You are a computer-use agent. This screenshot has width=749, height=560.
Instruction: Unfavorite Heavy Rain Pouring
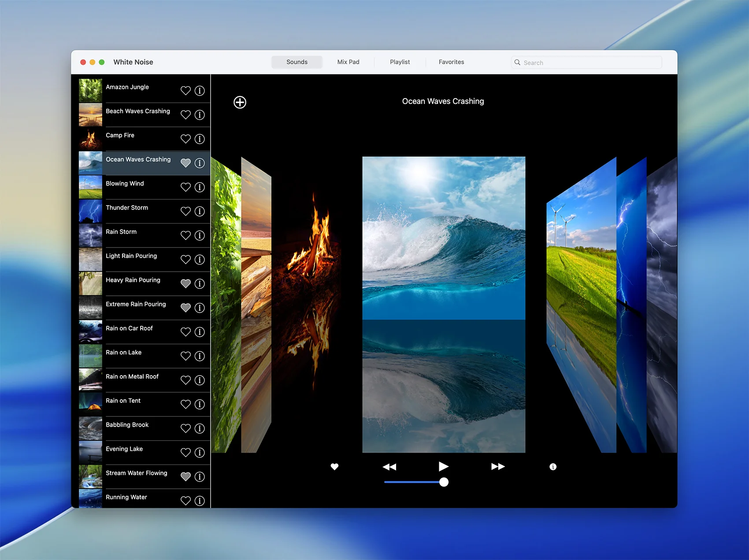coord(185,284)
